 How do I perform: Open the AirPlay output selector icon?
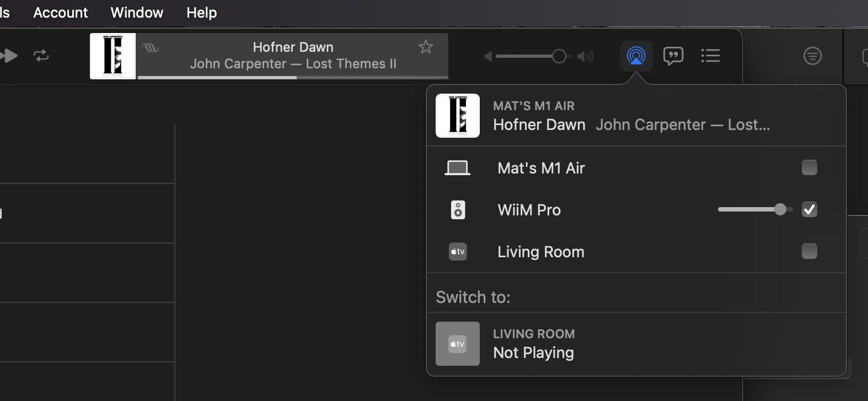click(x=636, y=56)
